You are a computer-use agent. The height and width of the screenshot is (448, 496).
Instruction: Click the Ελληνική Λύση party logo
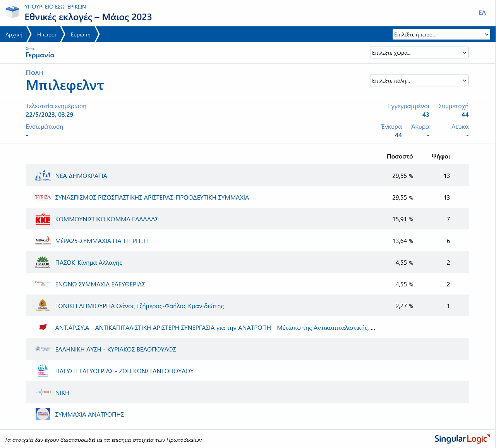(43, 349)
